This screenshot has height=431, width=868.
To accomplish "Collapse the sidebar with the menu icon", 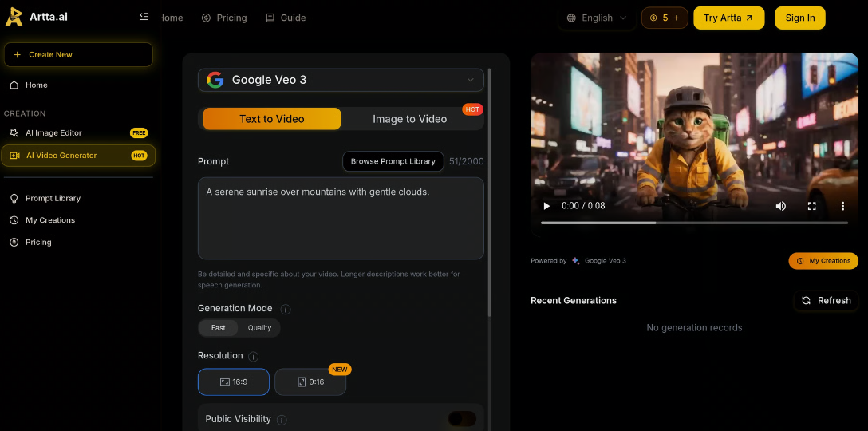I will pos(144,17).
